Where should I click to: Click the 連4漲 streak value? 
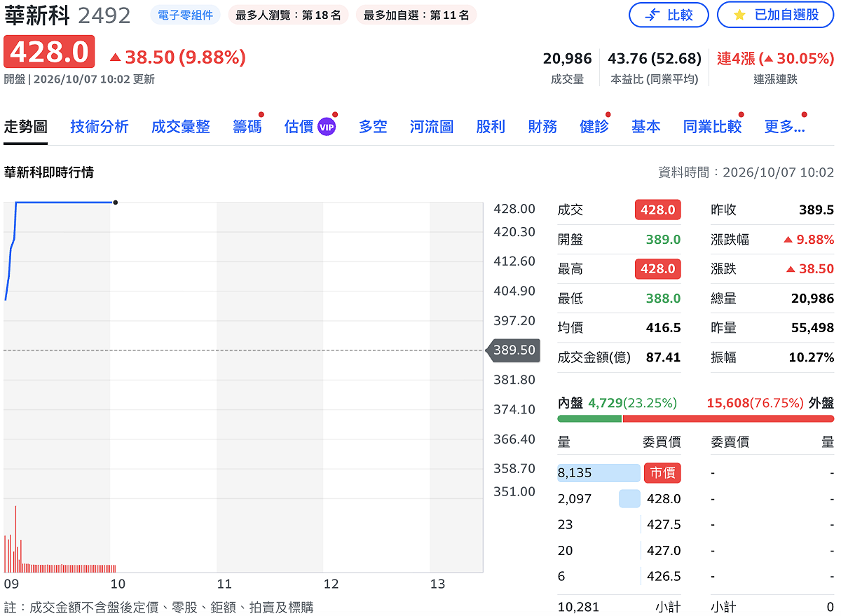click(x=775, y=58)
